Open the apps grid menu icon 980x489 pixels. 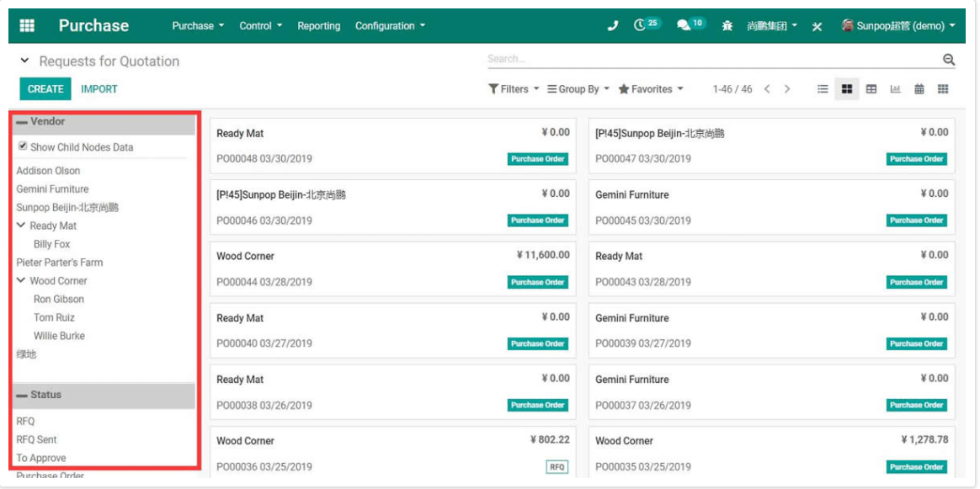27,25
